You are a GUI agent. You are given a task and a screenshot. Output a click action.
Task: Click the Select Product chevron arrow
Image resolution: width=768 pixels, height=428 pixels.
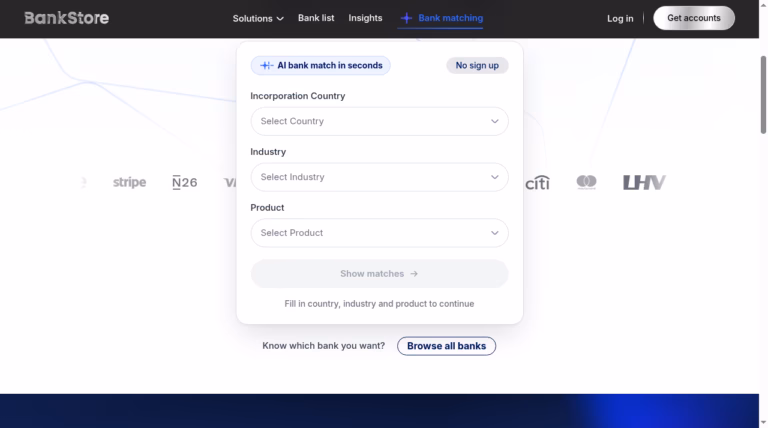tap(495, 233)
